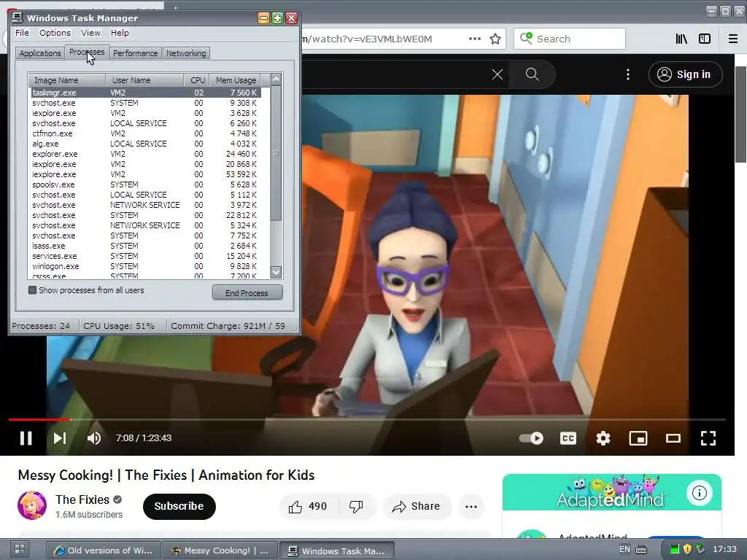Screen dimensions: 747x560
Task: Enter full screen mode
Action: [x=708, y=438]
